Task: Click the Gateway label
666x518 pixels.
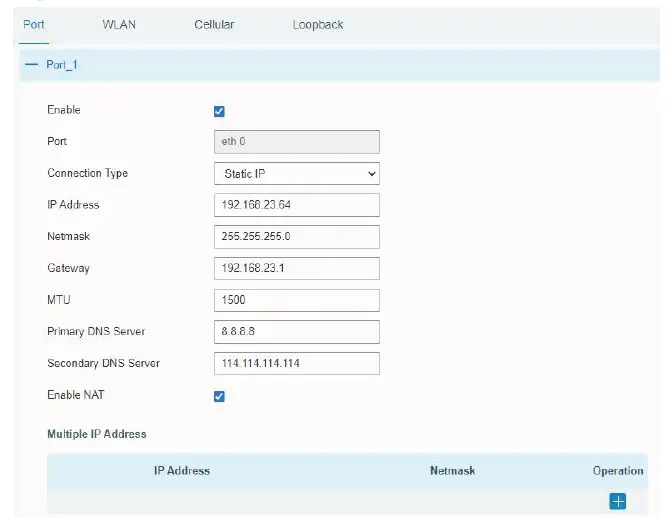Action: pos(68,268)
